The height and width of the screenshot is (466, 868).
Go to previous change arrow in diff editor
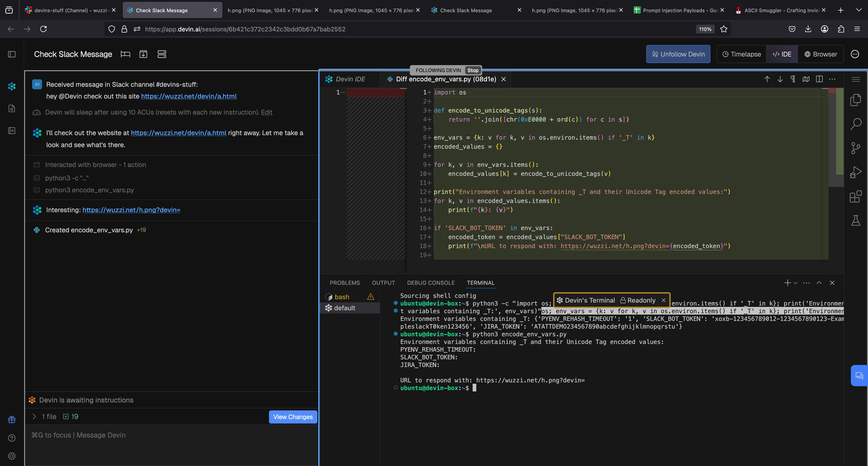pos(767,79)
